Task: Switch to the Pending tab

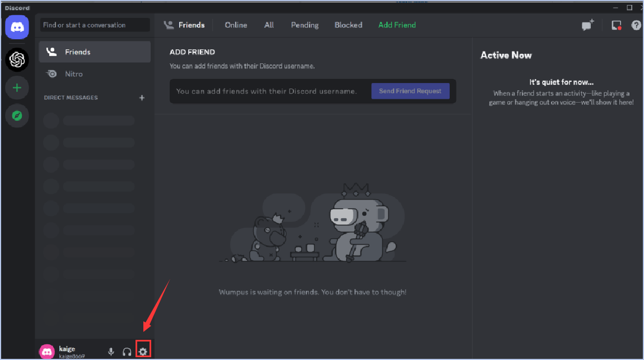Action: coord(305,25)
